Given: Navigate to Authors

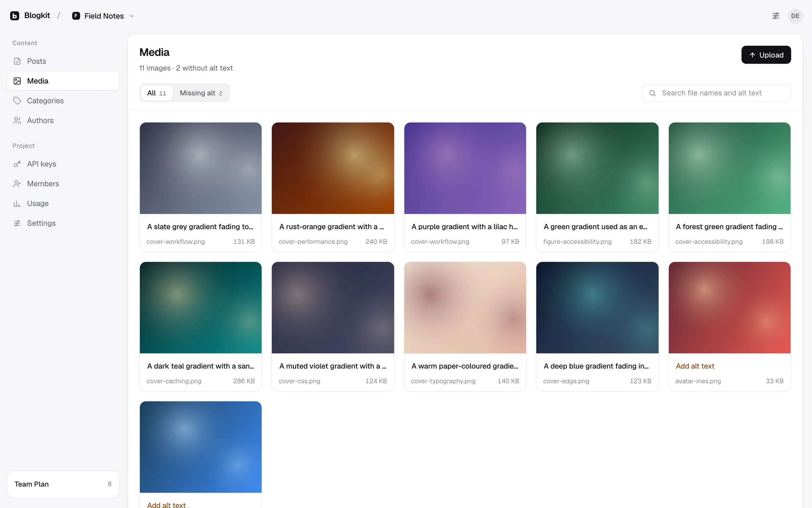Looking at the screenshot, I should (x=63, y=121).
